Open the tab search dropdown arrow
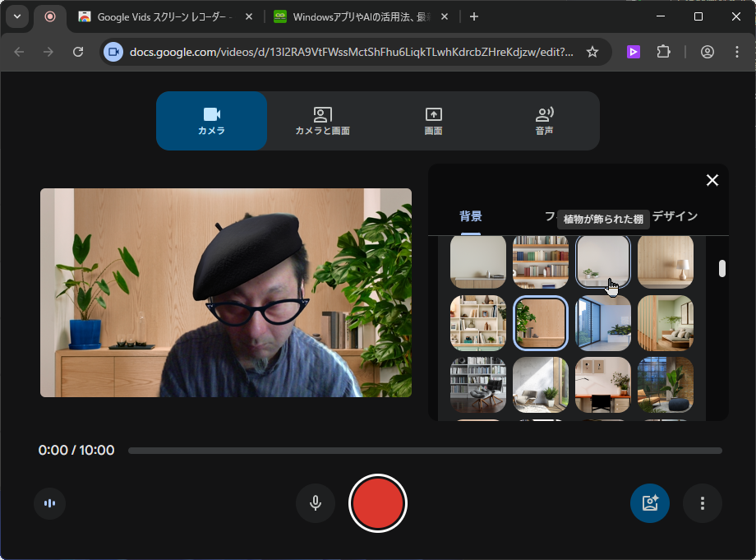The height and width of the screenshot is (560, 756). (17, 16)
